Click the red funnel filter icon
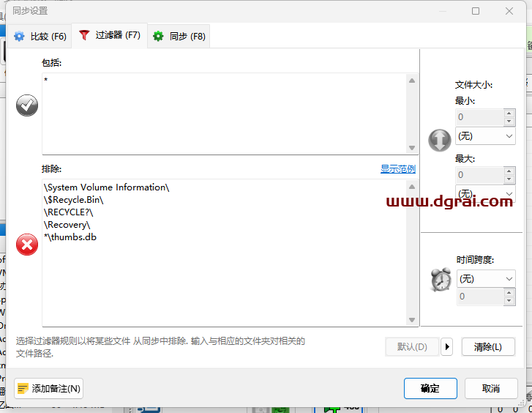This screenshot has height=413, width=532. 84,35
